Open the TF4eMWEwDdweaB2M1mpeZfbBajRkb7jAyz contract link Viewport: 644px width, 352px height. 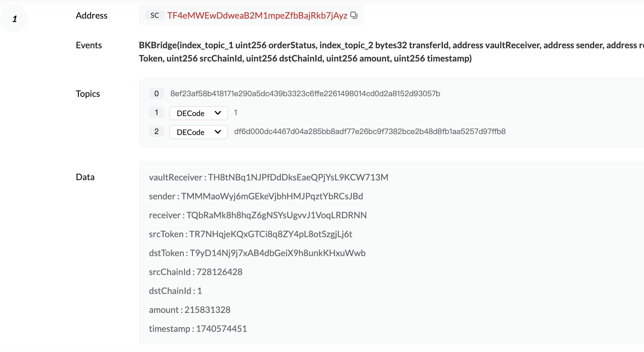point(257,15)
